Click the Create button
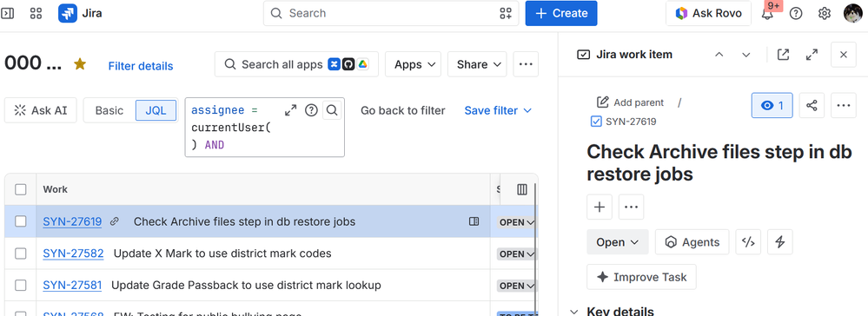 point(561,13)
